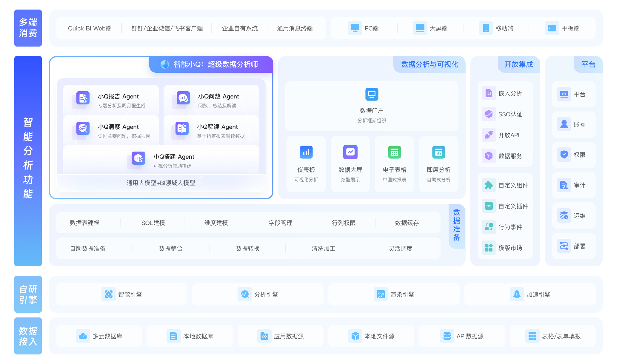Select the 多端消费 side label
Viewport: 622px width, 364px height.
(x=28, y=28)
